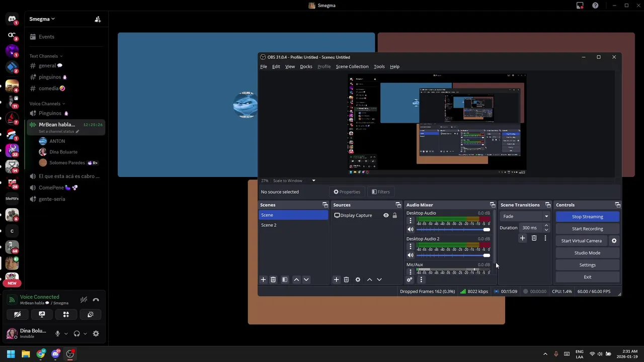Screen dimensions: 644x362
Task: Open the general text channel in Discord
Action: tap(66, 65)
